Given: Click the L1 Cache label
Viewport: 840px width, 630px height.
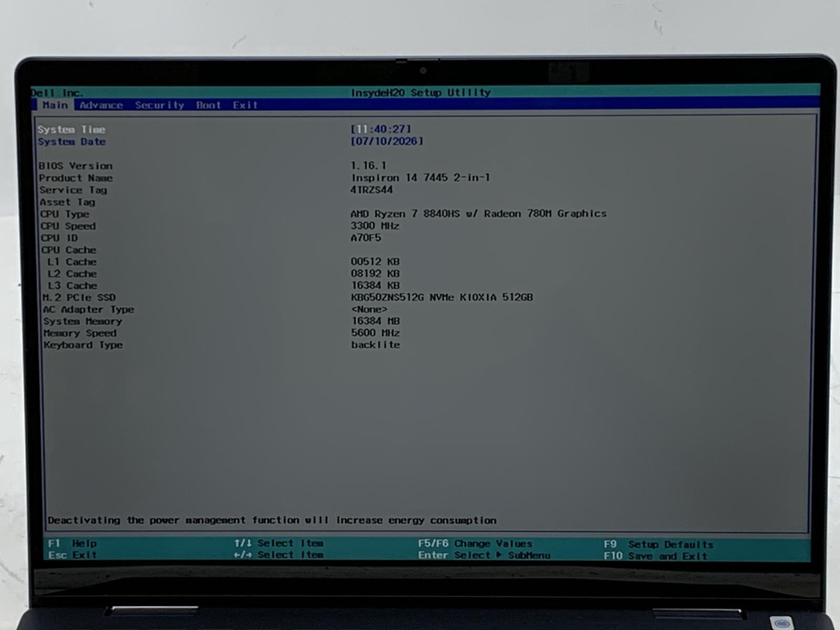Looking at the screenshot, I should tap(72, 262).
